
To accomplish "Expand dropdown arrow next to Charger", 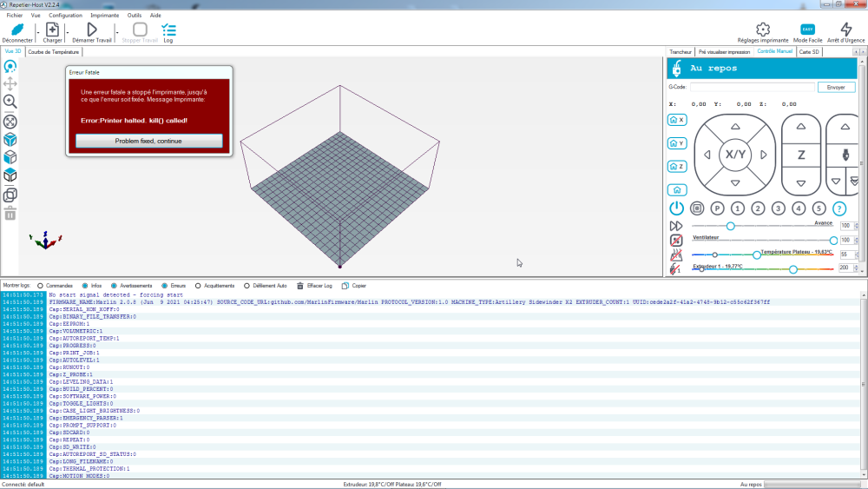I will point(69,31).
